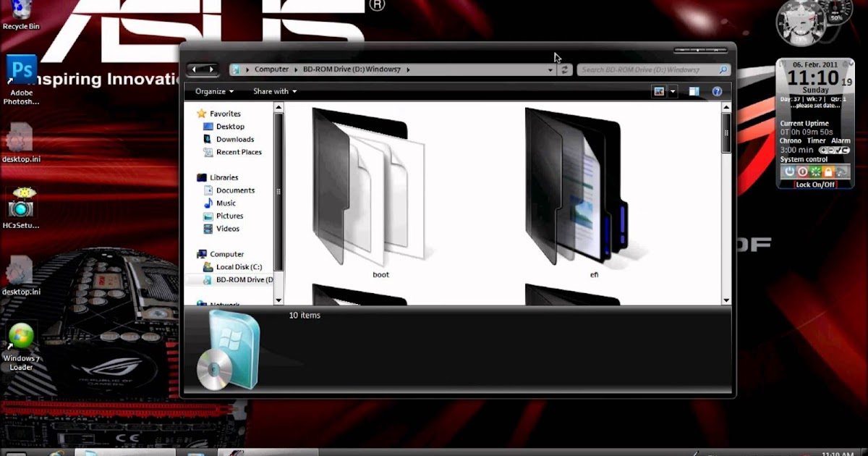Viewport: 868px width, 456px height.
Task: Expand breadcrumb arrow after Windows7
Action: coord(408,70)
